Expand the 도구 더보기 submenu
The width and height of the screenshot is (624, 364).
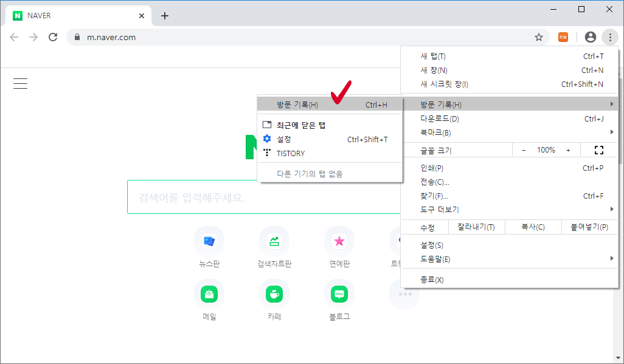510,209
